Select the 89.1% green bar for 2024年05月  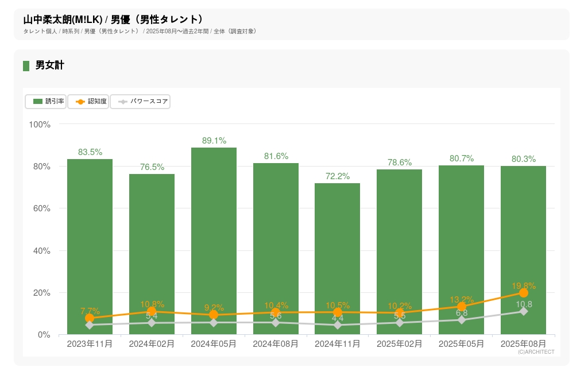[214, 230]
